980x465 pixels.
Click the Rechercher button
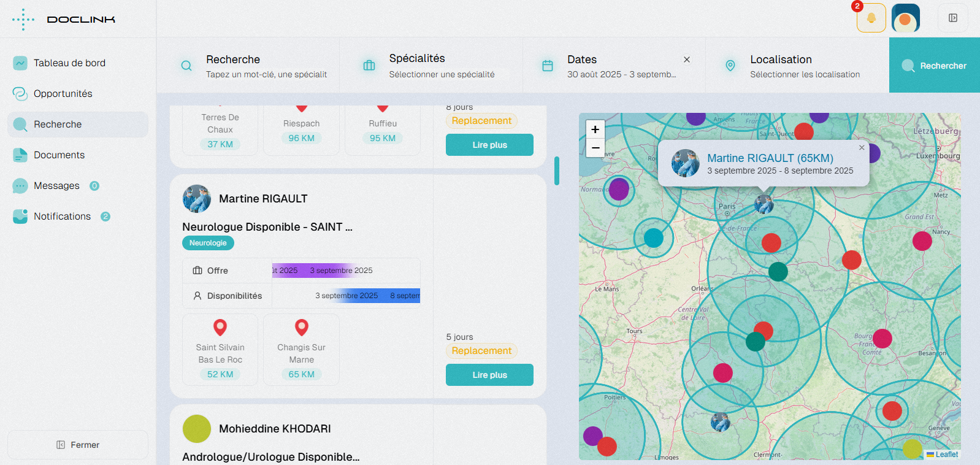click(935, 66)
